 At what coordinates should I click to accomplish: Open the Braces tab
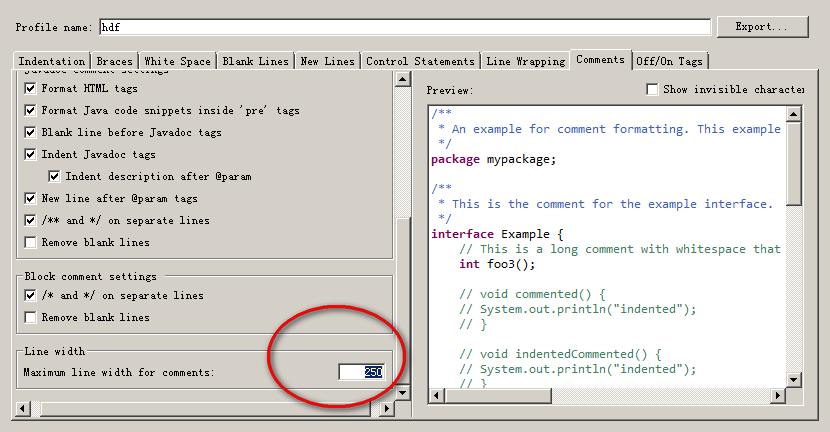click(x=115, y=62)
